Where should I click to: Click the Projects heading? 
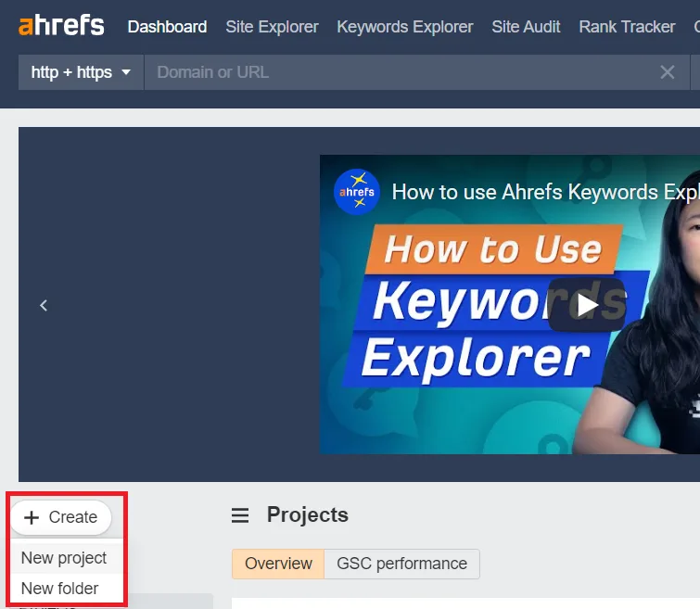307,514
